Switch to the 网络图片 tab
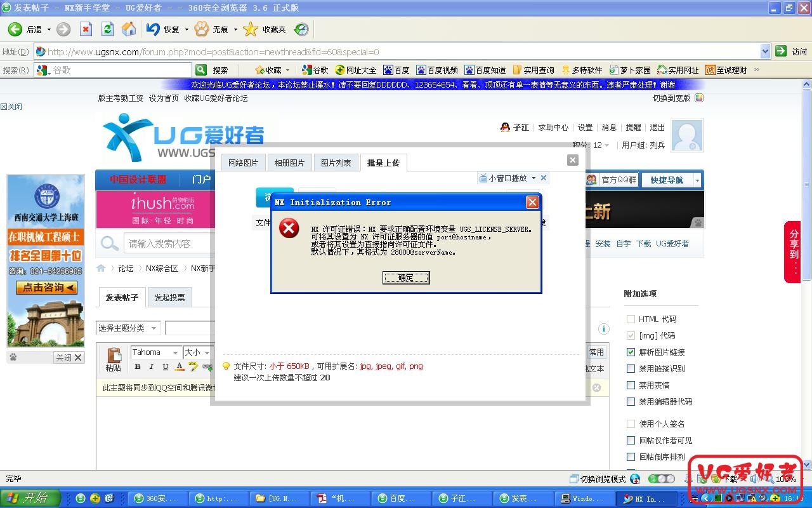 click(244, 163)
